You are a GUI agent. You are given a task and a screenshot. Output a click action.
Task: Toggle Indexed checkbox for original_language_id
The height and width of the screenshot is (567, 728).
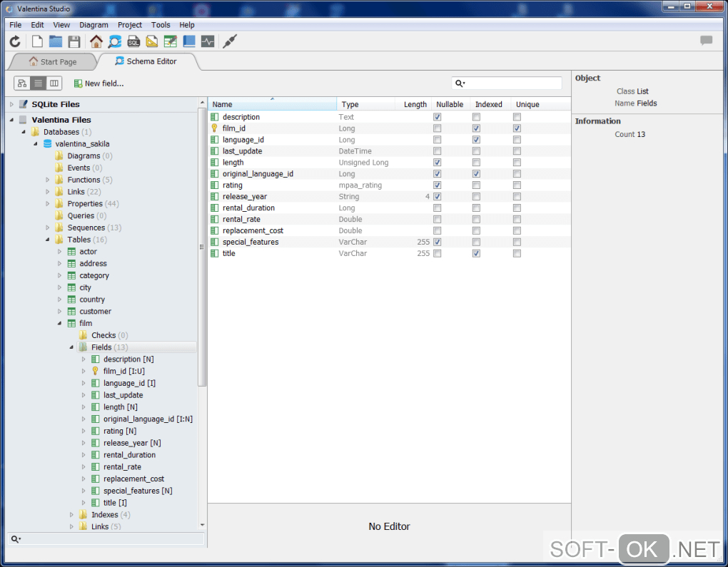tap(476, 173)
